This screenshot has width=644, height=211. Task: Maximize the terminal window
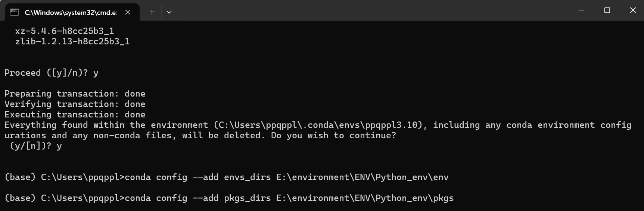[x=607, y=10]
